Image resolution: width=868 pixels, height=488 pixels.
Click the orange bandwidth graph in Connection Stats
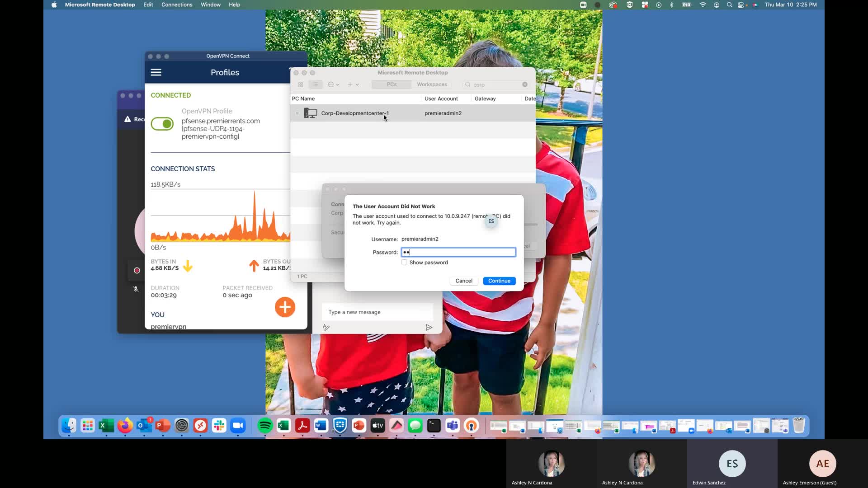[x=222, y=221]
